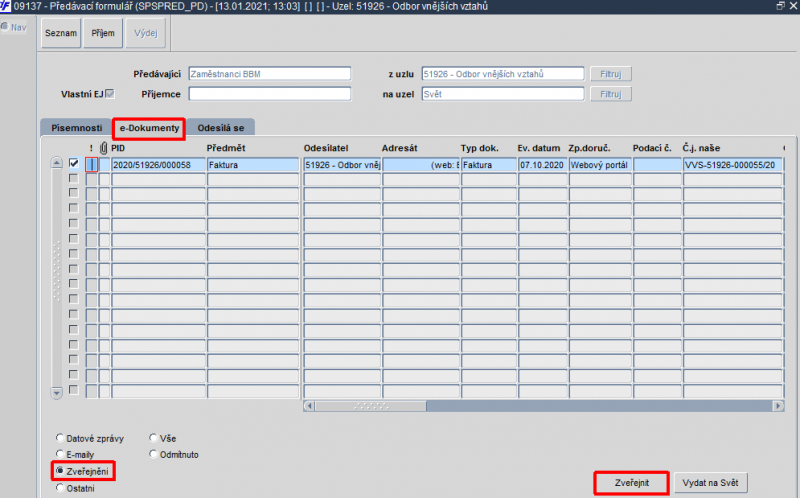
Task: Click the Podací č. column header
Action: pyautogui.click(x=652, y=148)
